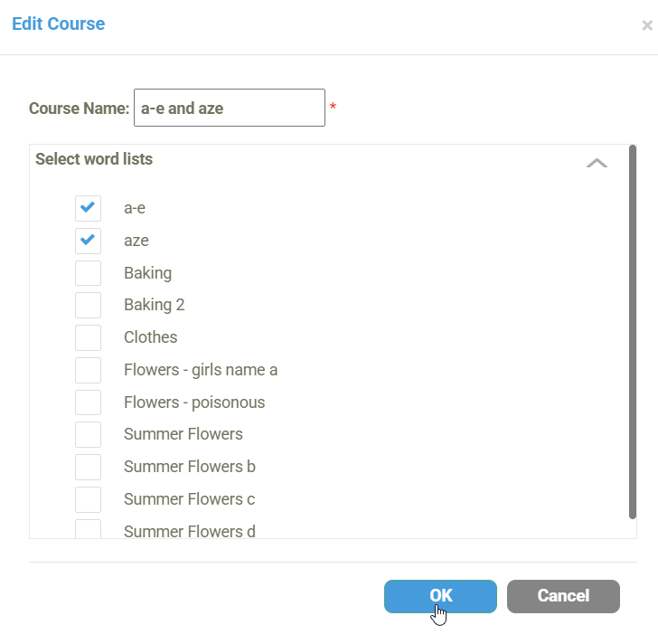Collapse the Select word lists section
The width and height of the screenshot is (658, 644).
[x=597, y=163]
